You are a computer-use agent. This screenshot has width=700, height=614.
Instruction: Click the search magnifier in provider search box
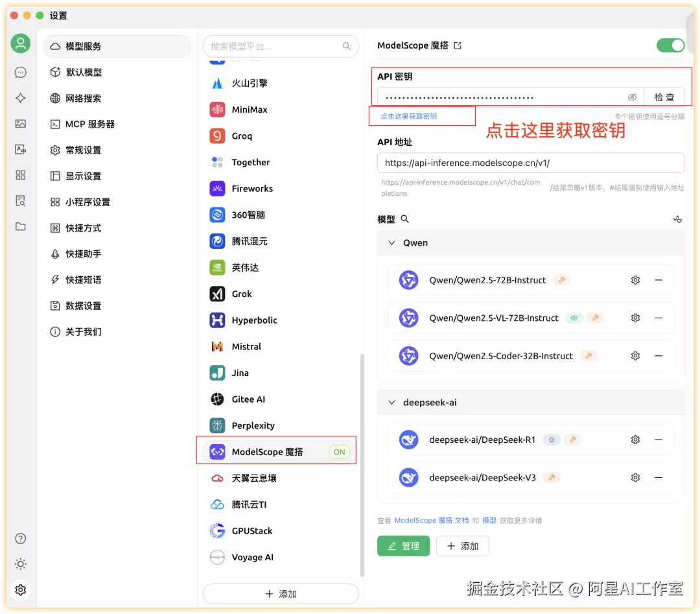346,46
